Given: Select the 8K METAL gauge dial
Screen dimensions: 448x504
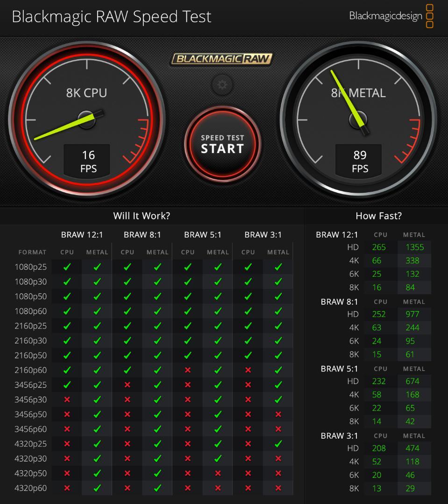Looking at the screenshot, I should coord(359,119).
